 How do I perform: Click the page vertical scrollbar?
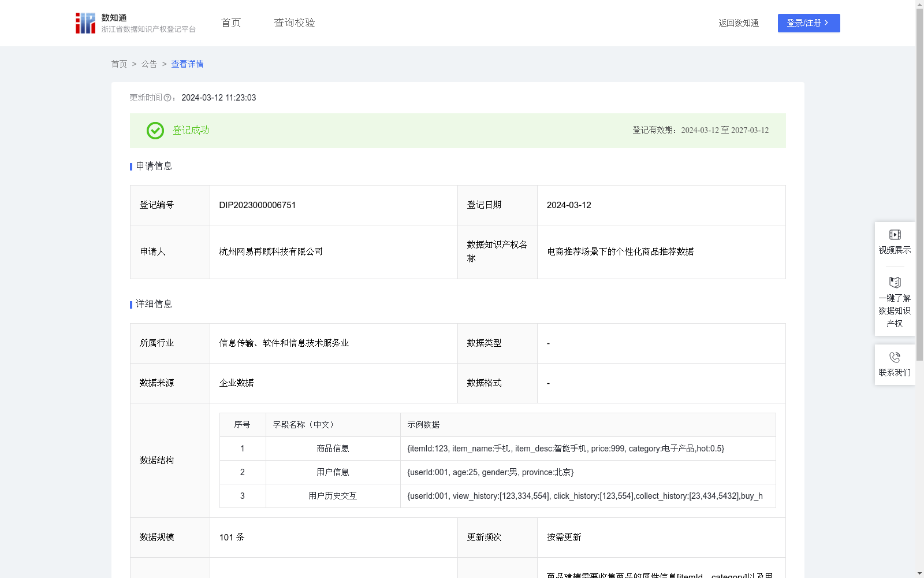click(x=919, y=185)
